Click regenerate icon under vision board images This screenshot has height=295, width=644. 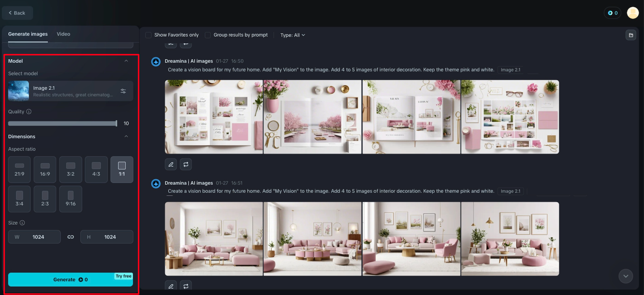186,164
